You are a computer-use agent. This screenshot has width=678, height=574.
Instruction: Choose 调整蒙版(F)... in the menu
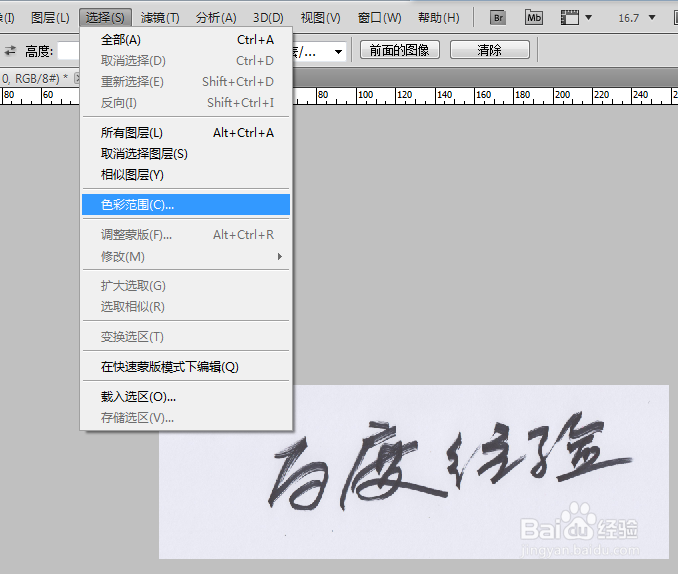point(186,234)
